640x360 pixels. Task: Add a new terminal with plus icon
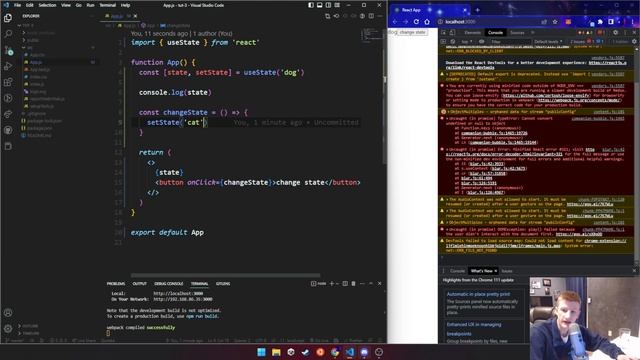[332, 283]
